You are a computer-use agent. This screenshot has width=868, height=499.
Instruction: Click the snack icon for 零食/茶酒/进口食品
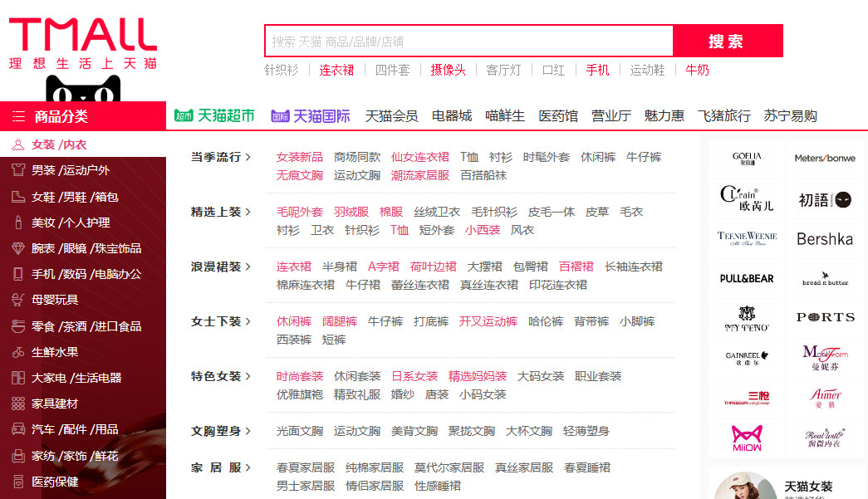coord(18,326)
